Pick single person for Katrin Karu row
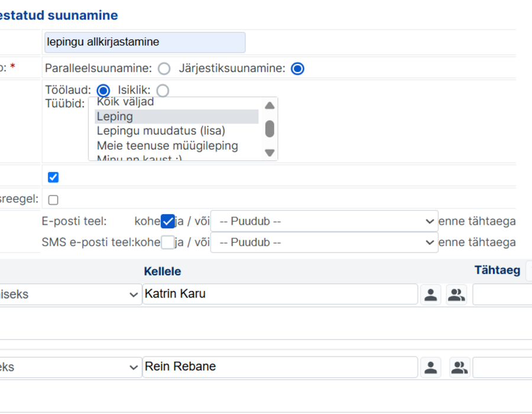This screenshot has height=414, width=532. [x=430, y=295]
